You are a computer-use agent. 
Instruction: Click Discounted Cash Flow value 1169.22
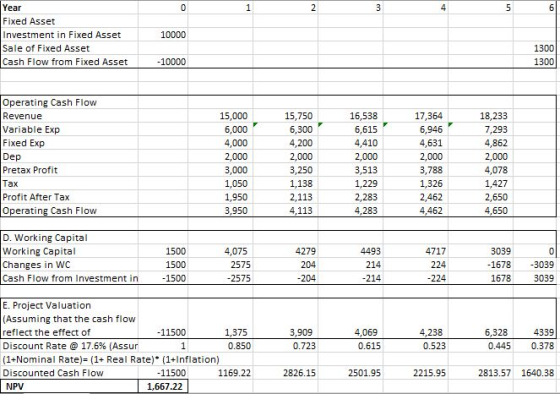tap(234, 373)
